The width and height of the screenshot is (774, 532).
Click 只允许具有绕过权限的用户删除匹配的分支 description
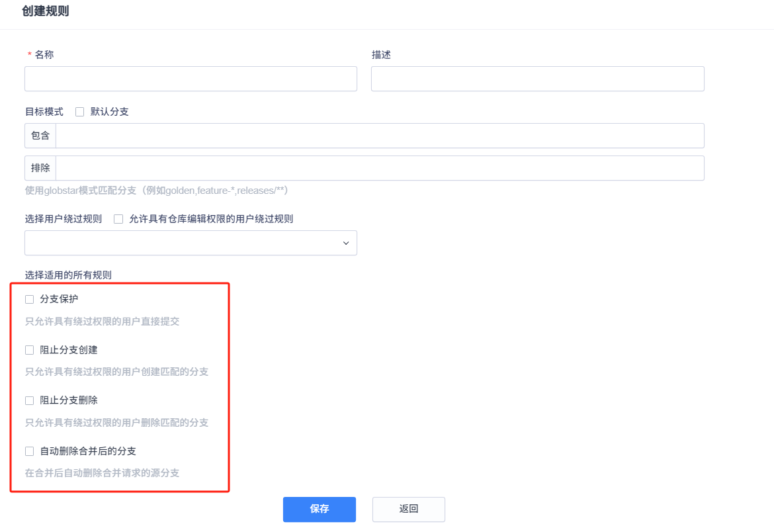click(116, 423)
